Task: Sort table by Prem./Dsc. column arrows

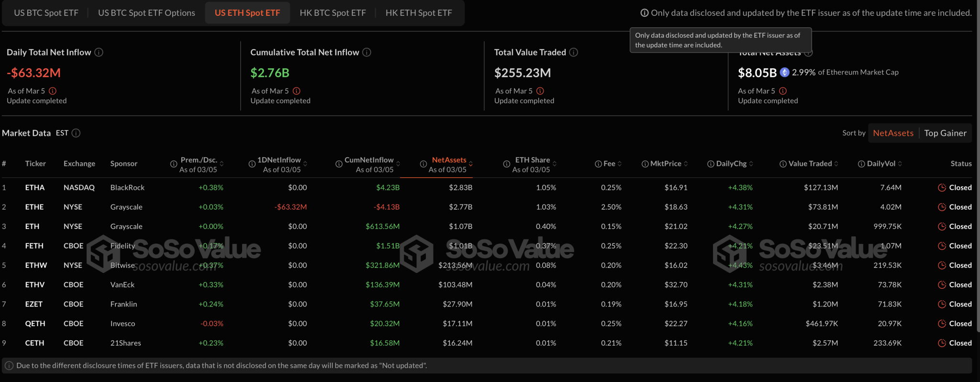Action: tap(222, 164)
